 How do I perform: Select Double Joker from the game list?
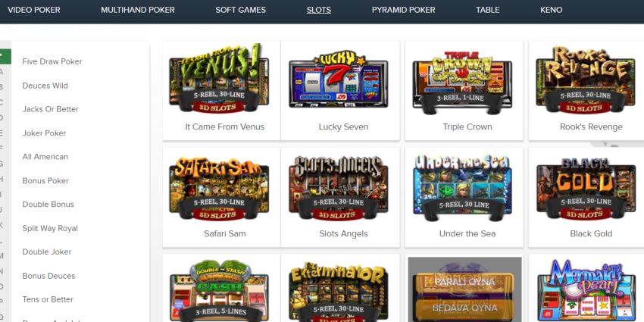47,252
